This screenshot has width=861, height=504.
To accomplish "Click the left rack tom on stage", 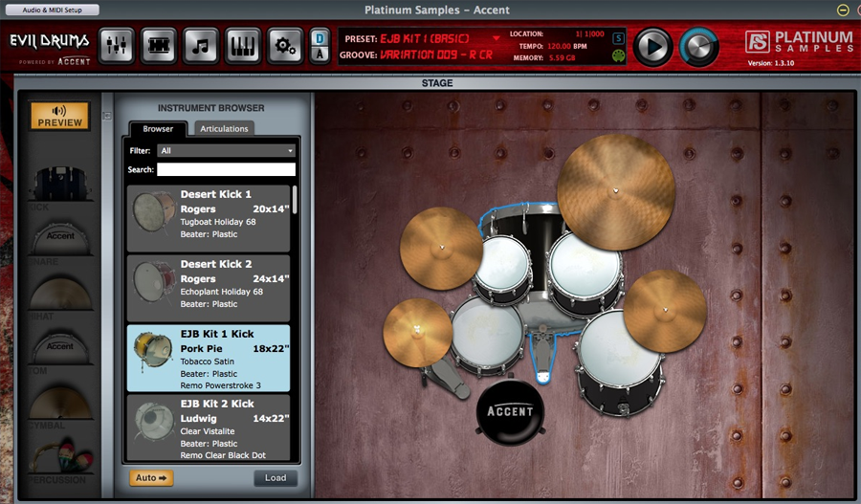I will click(x=503, y=269).
